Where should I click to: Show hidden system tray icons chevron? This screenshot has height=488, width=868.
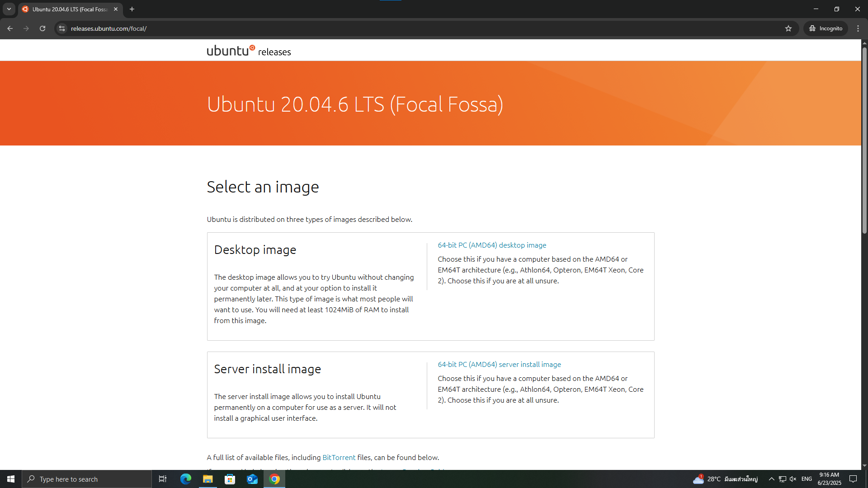click(x=771, y=479)
